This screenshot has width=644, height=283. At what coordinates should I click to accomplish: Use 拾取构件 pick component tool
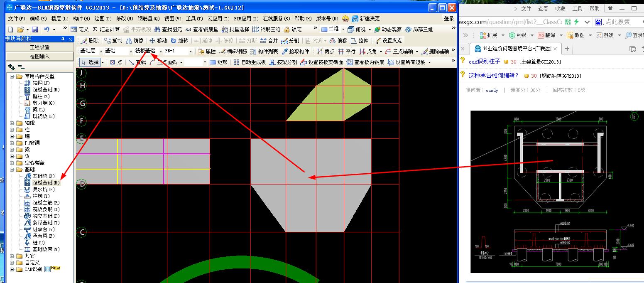(x=295, y=51)
